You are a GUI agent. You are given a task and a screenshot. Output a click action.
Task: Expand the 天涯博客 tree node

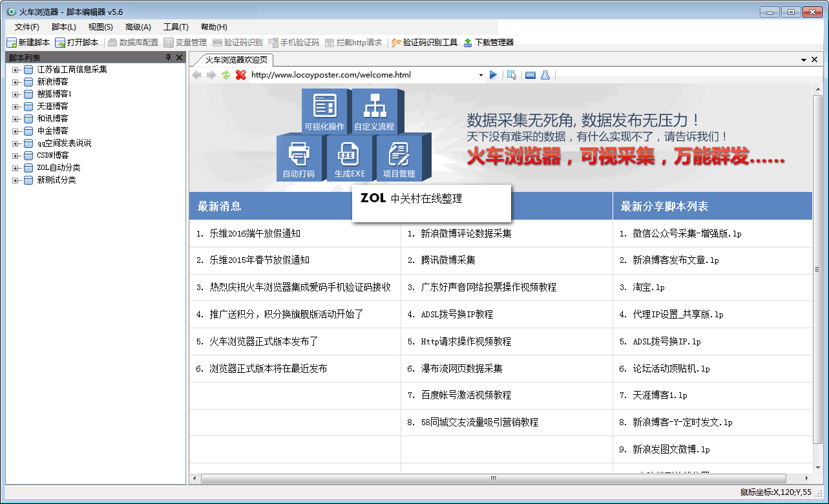tap(16, 107)
